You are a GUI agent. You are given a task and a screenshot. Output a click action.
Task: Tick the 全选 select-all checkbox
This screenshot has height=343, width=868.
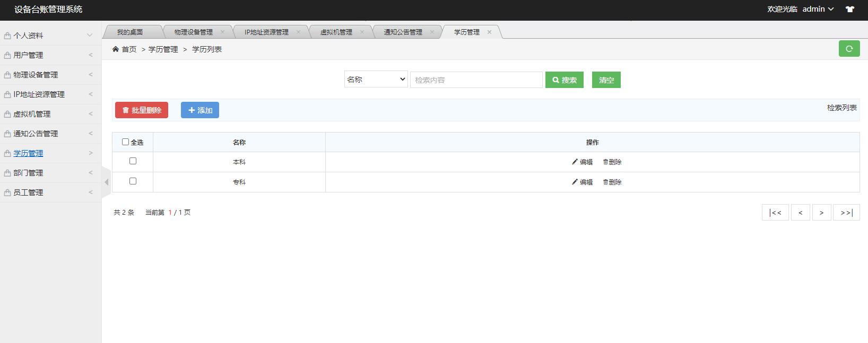(x=125, y=142)
